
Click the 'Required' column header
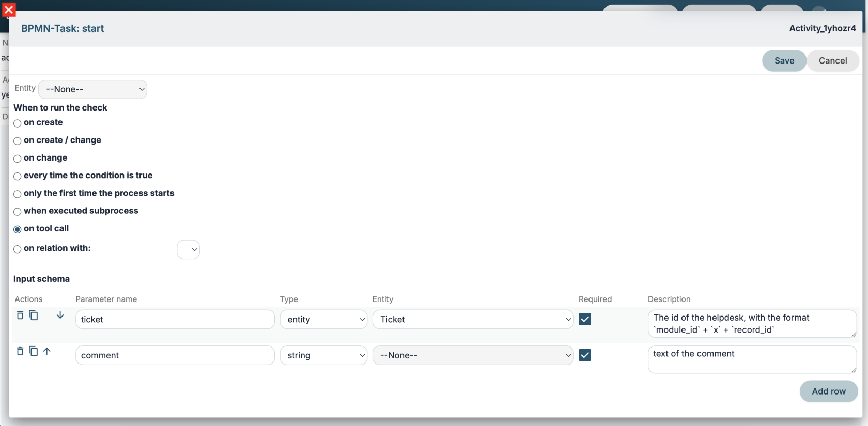[x=595, y=299]
